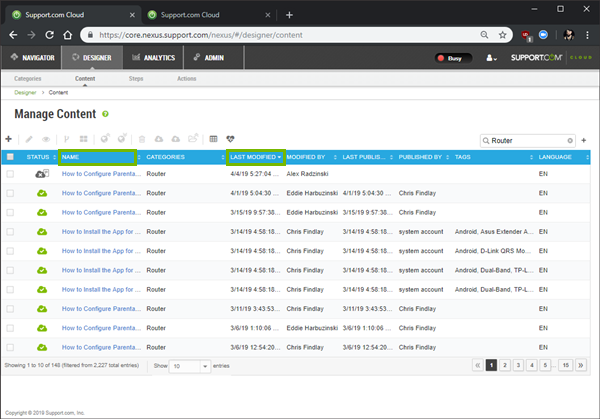
Task: Open Chrome's three-dot menu
Action: 587,35
